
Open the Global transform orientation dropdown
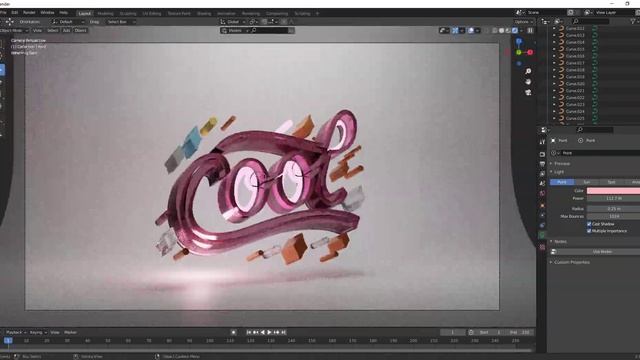(x=232, y=22)
